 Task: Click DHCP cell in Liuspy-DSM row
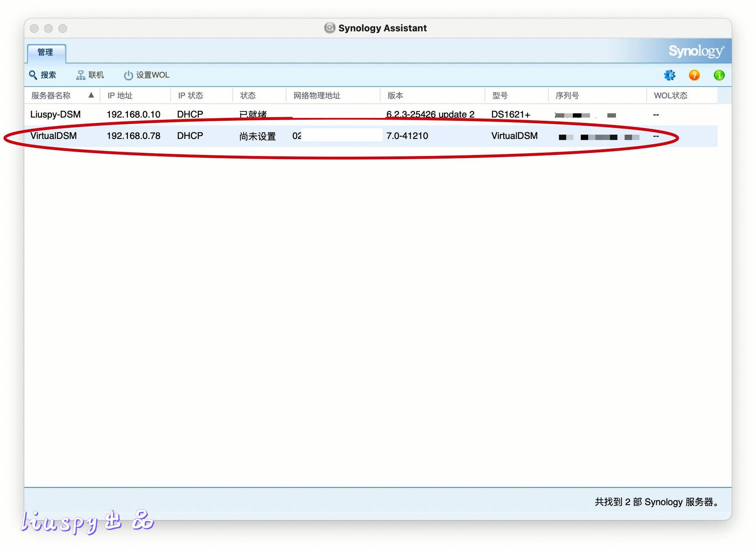[190, 115]
